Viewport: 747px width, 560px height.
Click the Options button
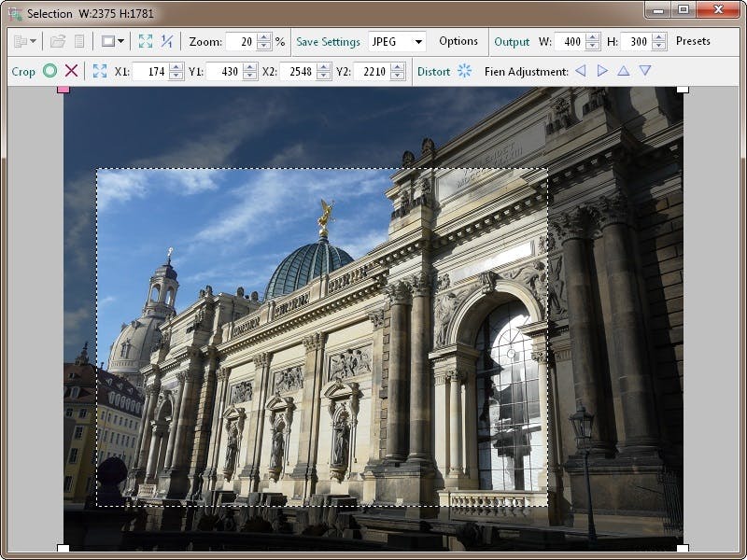click(458, 41)
